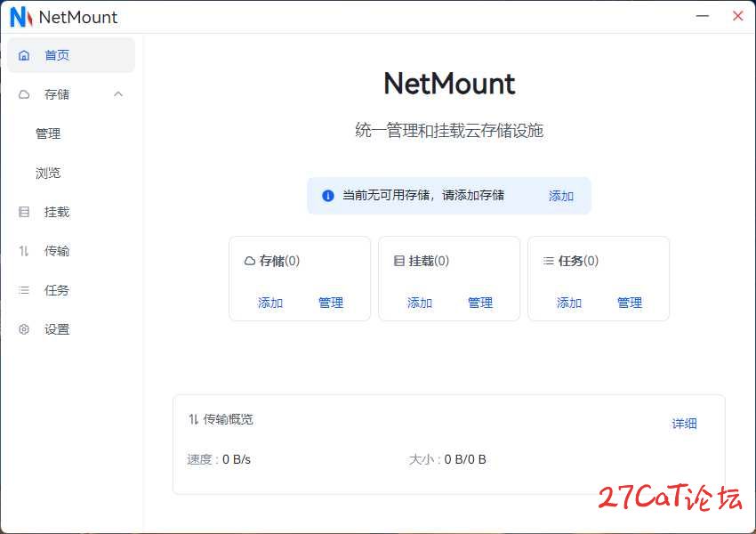756x534 pixels.
Task: Click the NetMount logo in the title bar
Action: coord(21,18)
